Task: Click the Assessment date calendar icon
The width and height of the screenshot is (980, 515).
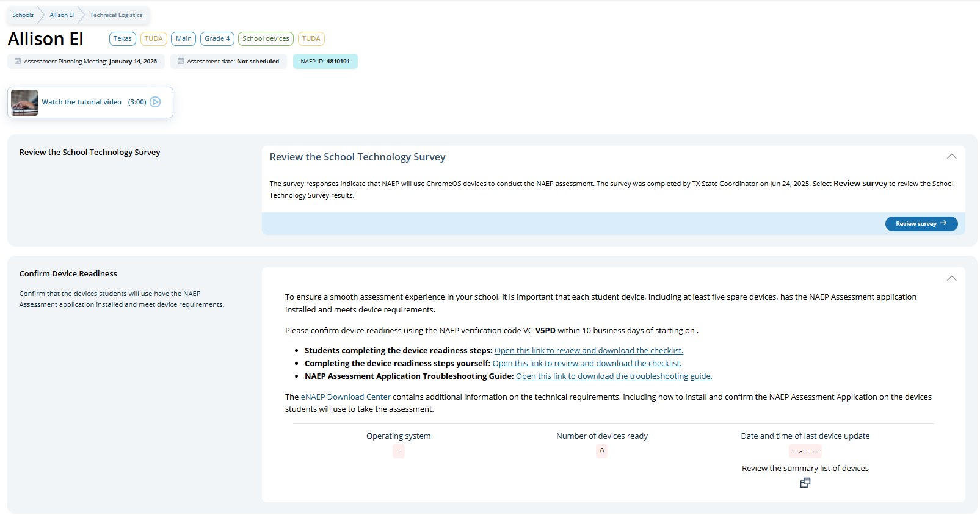Action: pyautogui.click(x=181, y=61)
